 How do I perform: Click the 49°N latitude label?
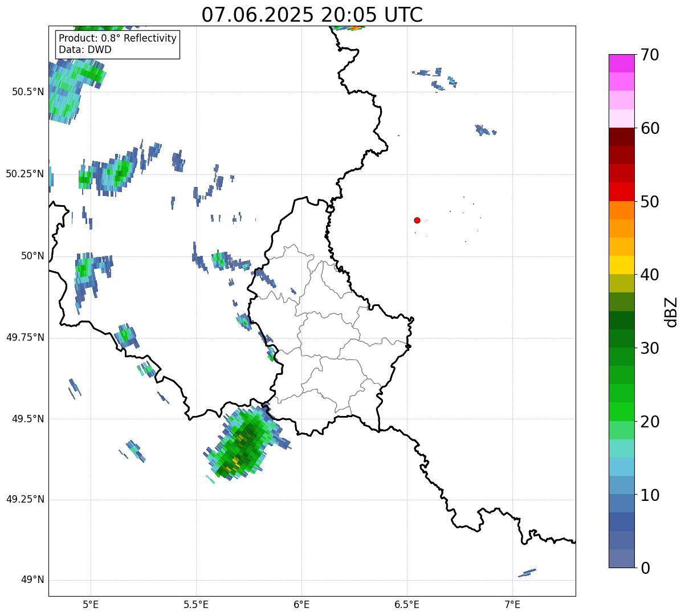[32, 580]
